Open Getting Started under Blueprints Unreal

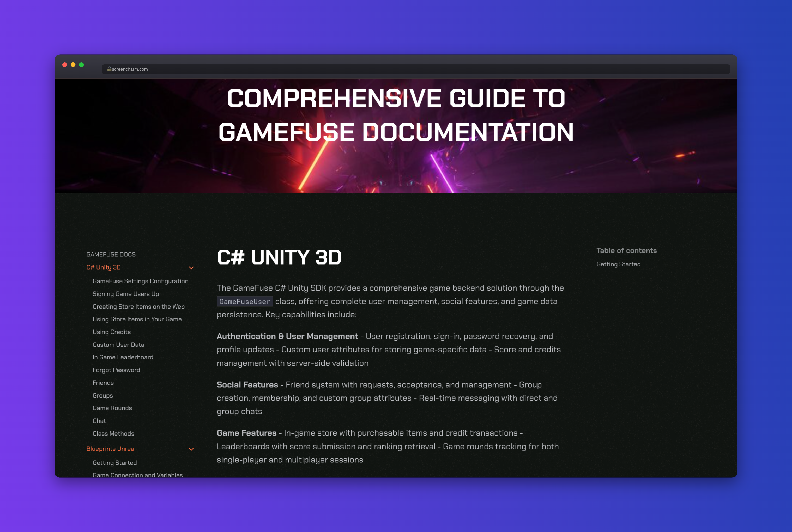click(x=115, y=463)
